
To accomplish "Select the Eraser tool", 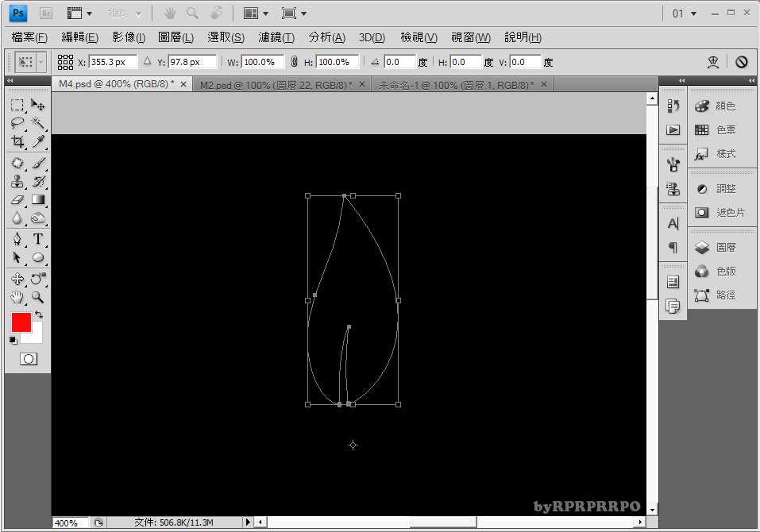I will click(x=17, y=199).
